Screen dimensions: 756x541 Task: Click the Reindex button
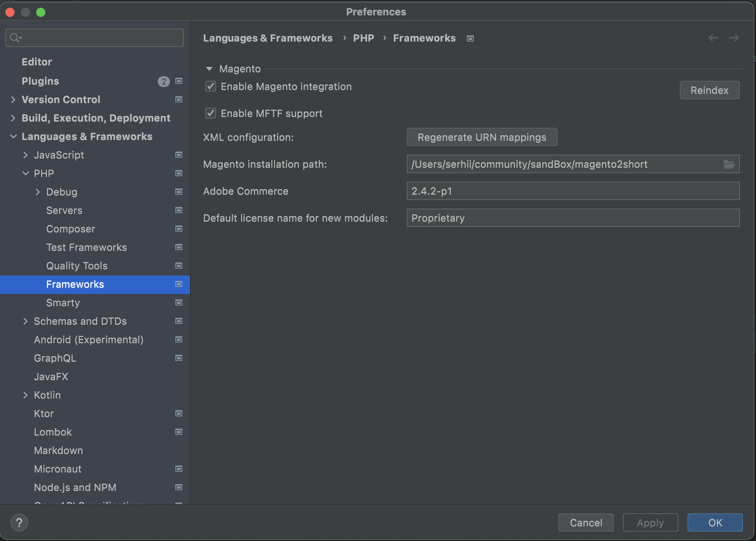[x=709, y=90]
